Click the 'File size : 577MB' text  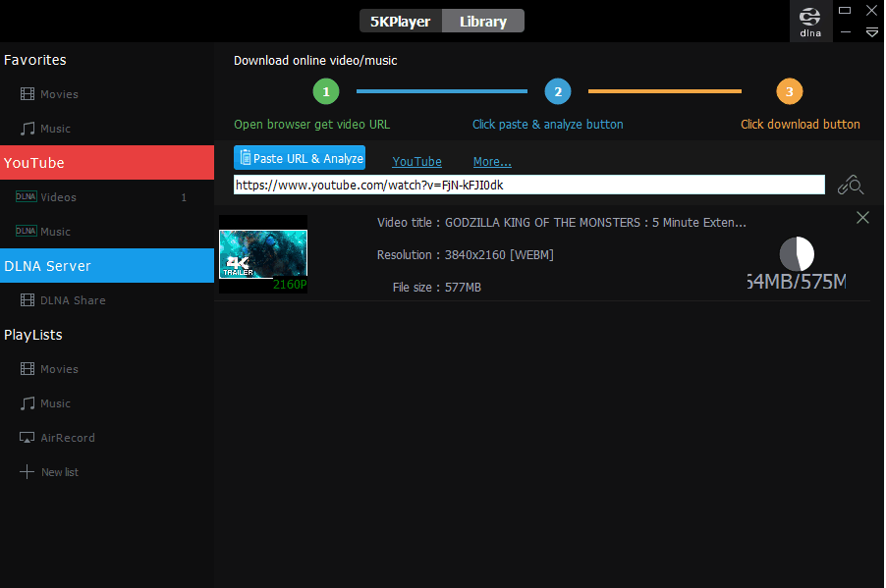click(x=437, y=287)
